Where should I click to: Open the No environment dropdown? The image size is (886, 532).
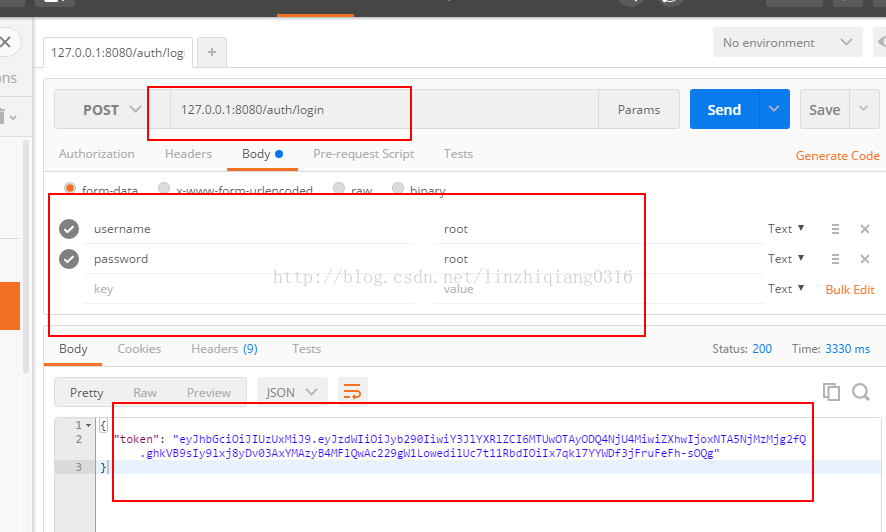pos(787,42)
